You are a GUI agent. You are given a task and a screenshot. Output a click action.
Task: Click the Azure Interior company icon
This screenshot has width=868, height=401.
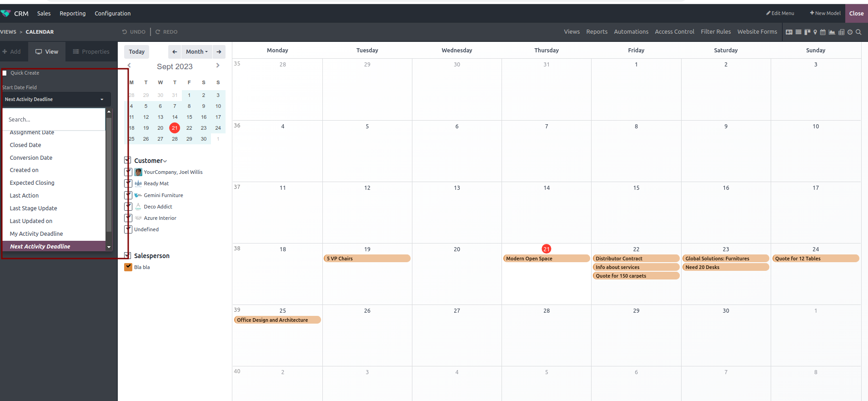(x=138, y=218)
